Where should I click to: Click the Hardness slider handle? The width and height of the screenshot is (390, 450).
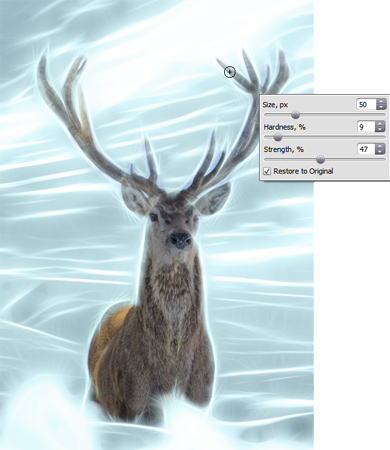277,137
